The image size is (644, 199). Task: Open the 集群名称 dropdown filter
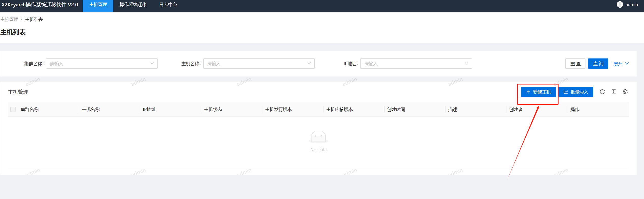(x=102, y=64)
